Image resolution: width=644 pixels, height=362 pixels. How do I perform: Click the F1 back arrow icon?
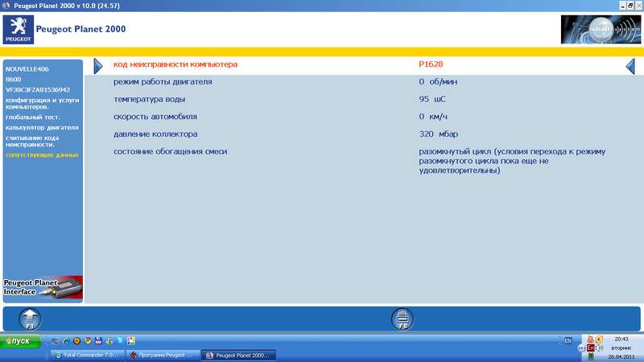[x=29, y=319]
